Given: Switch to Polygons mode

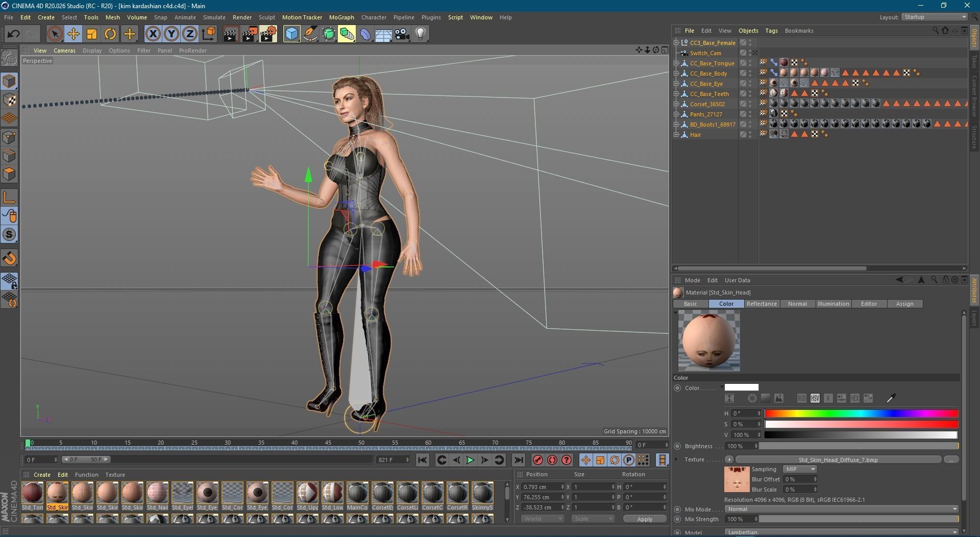Looking at the screenshot, I should [x=9, y=174].
